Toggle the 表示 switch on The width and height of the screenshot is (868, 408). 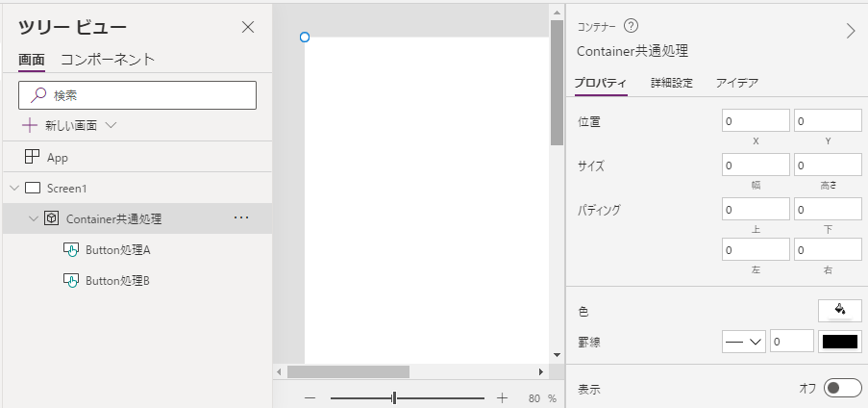click(x=843, y=388)
